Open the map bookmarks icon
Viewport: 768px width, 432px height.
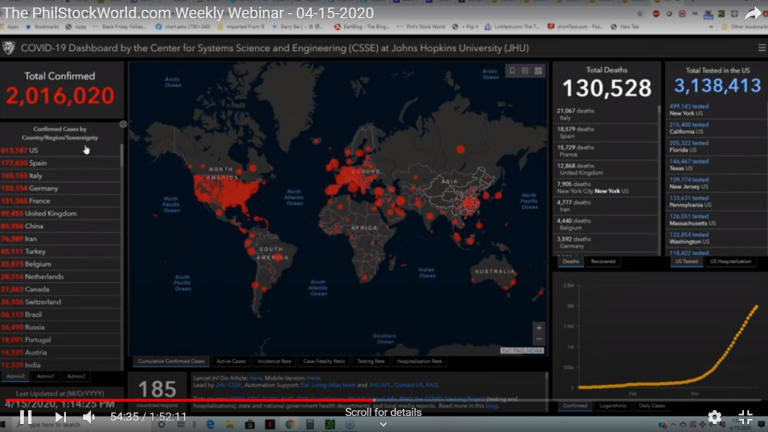pyautogui.click(x=512, y=71)
